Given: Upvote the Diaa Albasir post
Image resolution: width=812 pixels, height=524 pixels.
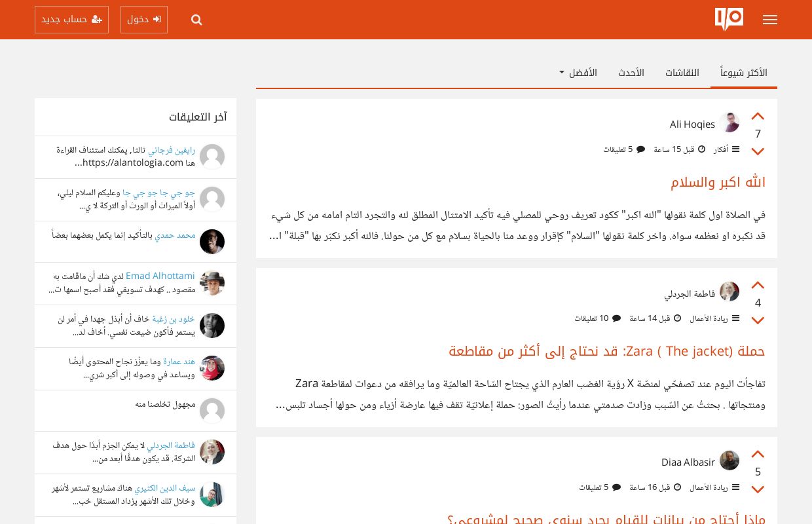Looking at the screenshot, I should coord(758,455).
